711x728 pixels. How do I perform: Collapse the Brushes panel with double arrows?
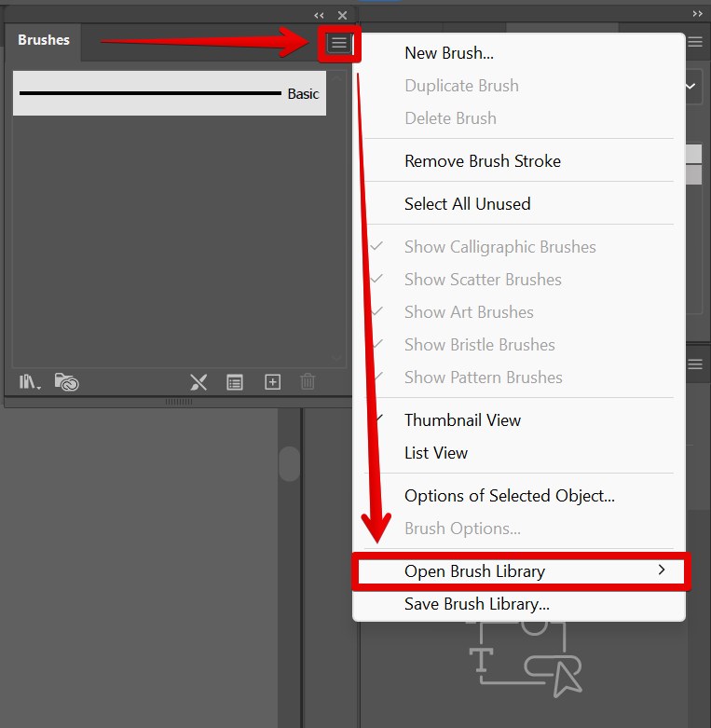pos(319,15)
